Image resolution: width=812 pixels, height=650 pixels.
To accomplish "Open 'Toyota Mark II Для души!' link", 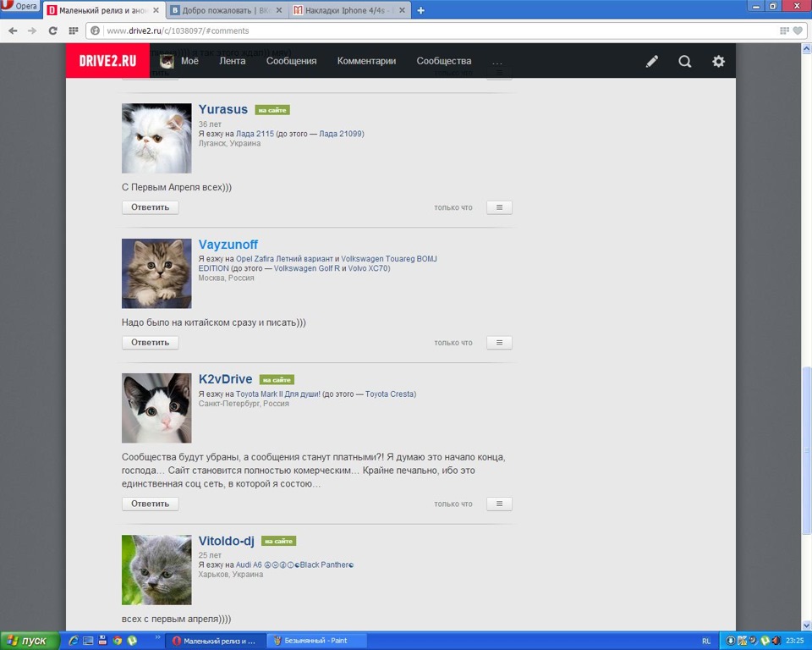I will click(x=278, y=394).
